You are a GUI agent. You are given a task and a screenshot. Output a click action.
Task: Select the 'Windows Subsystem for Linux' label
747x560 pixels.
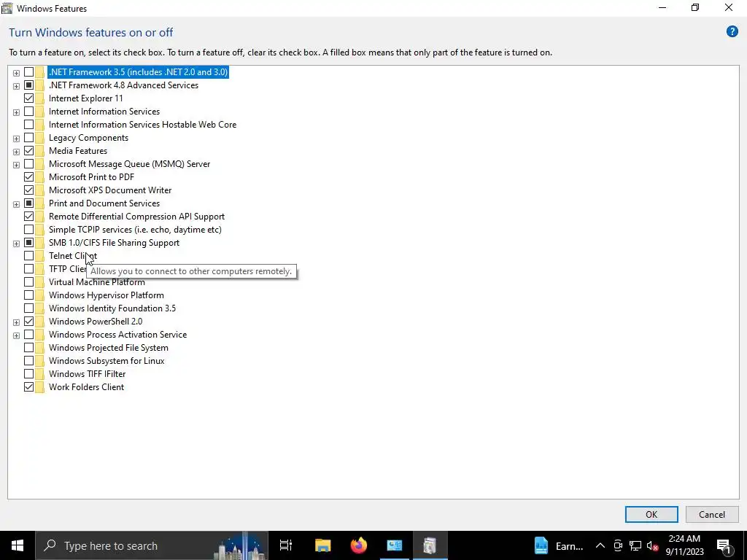coord(107,361)
